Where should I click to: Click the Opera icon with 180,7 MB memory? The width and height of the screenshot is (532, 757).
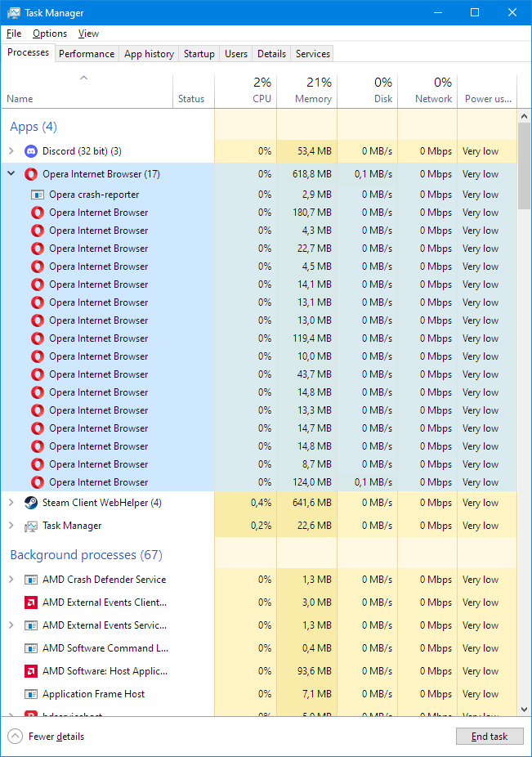click(38, 213)
